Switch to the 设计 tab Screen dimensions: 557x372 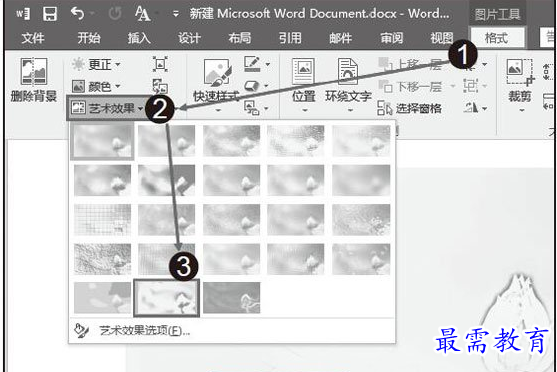189,38
